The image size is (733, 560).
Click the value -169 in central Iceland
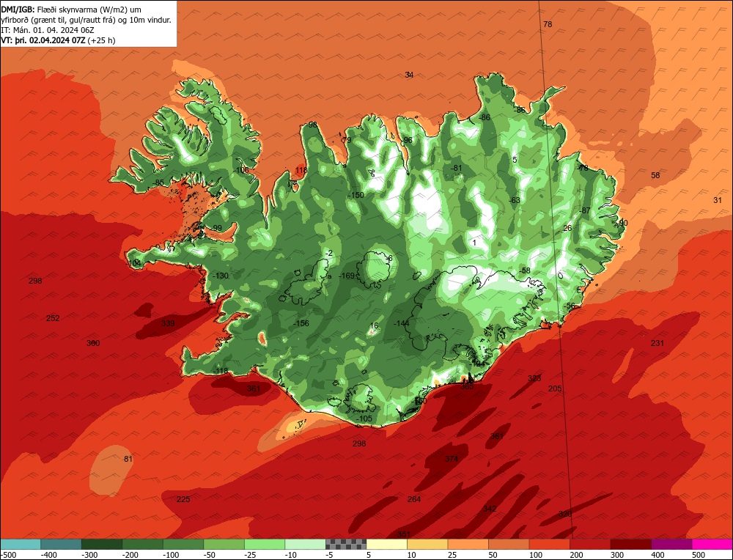pyautogui.click(x=347, y=276)
